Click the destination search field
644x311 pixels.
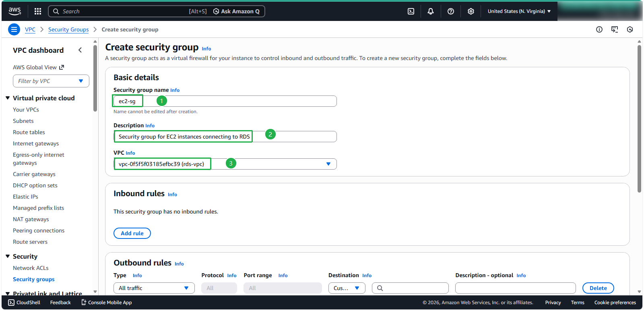click(410, 288)
